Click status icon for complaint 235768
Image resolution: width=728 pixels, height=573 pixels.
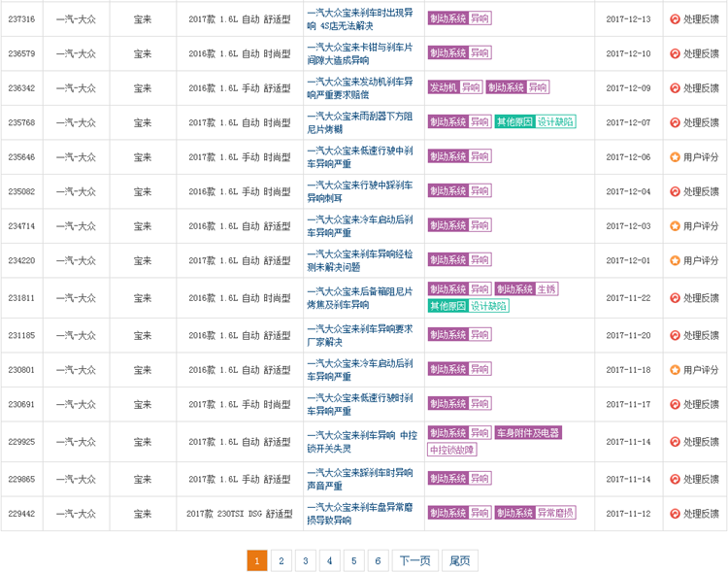coord(675,122)
